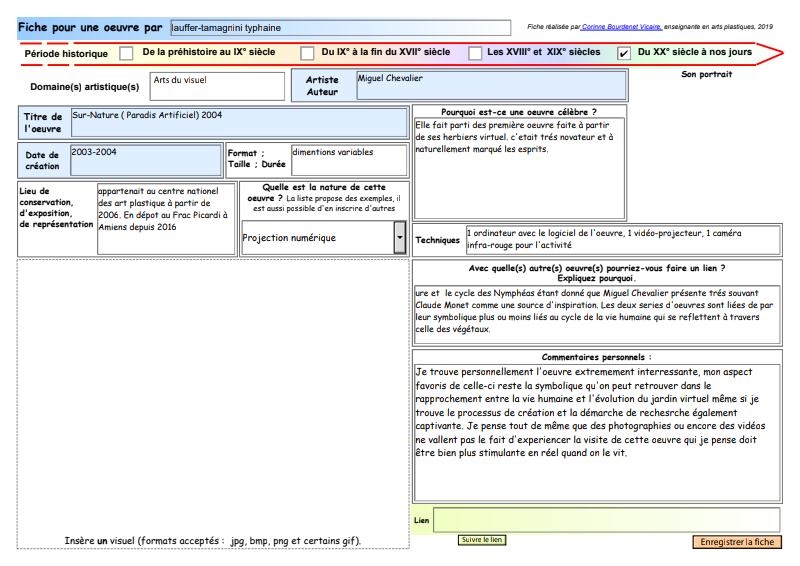Enable the 'Les XVIII° et XIX° siècles' checkbox

[x=475, y=53]
